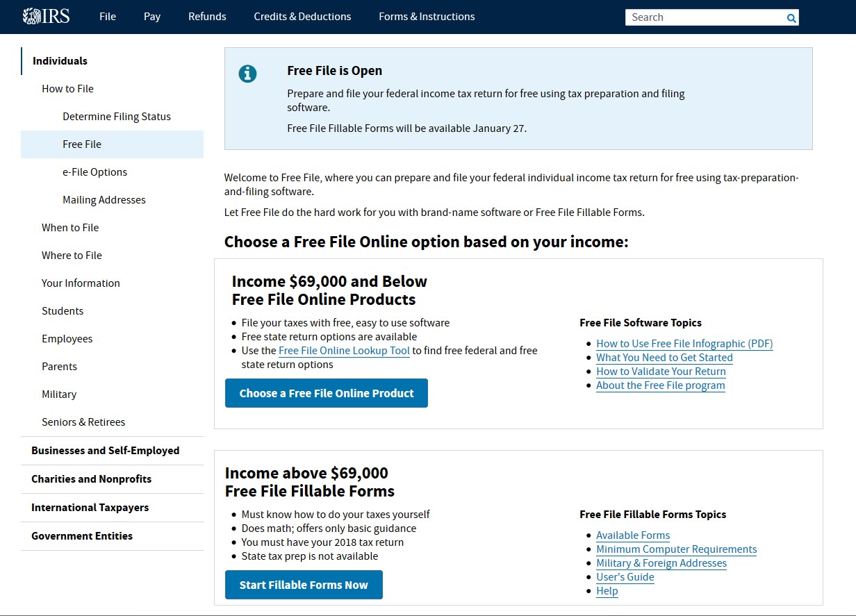
Task: Click text 'State tax prep is not available'
Action: point(310,556)
